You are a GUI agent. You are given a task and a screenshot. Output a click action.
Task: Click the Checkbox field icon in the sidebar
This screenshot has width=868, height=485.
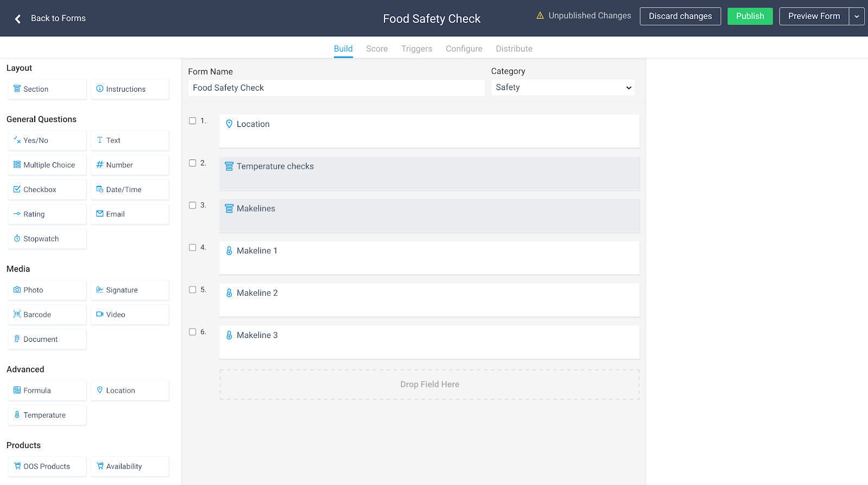coord(17,189)
